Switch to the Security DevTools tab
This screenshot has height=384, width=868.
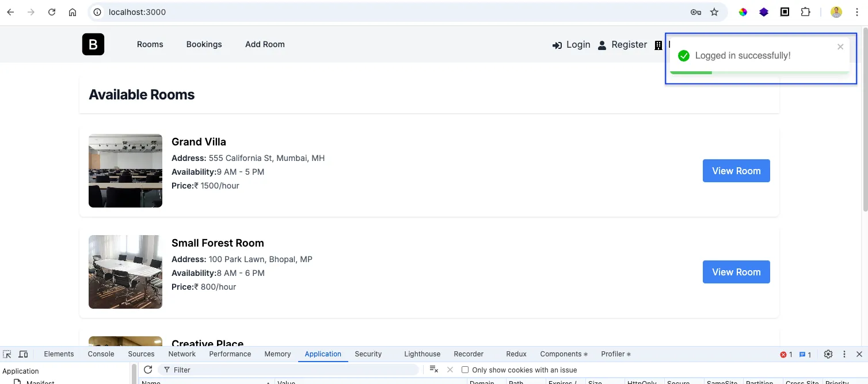pos(368,354)
